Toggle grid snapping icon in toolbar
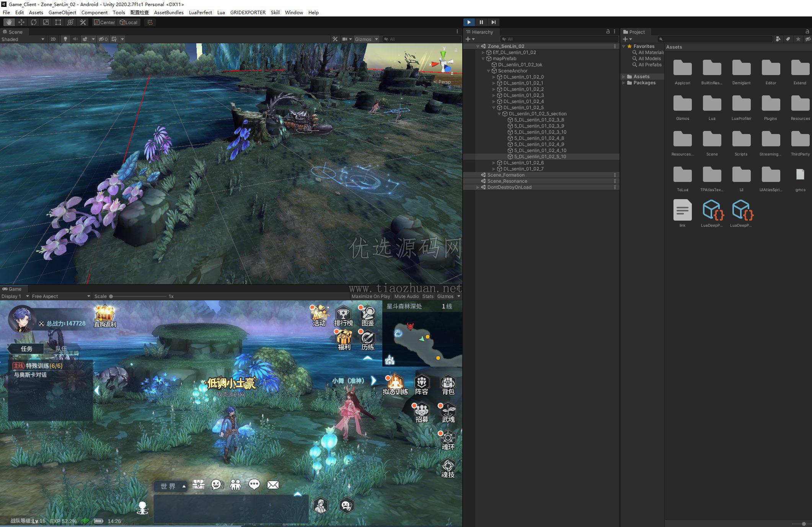Screen dimensions: 812x527 150,22
